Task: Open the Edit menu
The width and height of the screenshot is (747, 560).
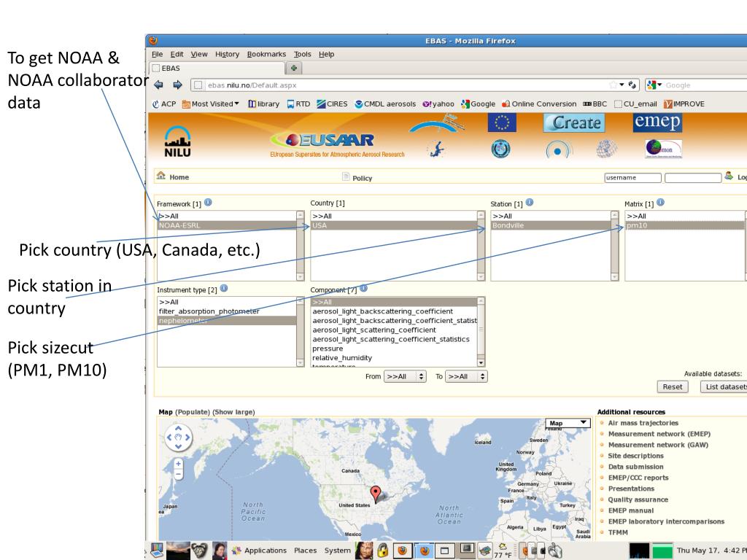Action: (177, 54)
